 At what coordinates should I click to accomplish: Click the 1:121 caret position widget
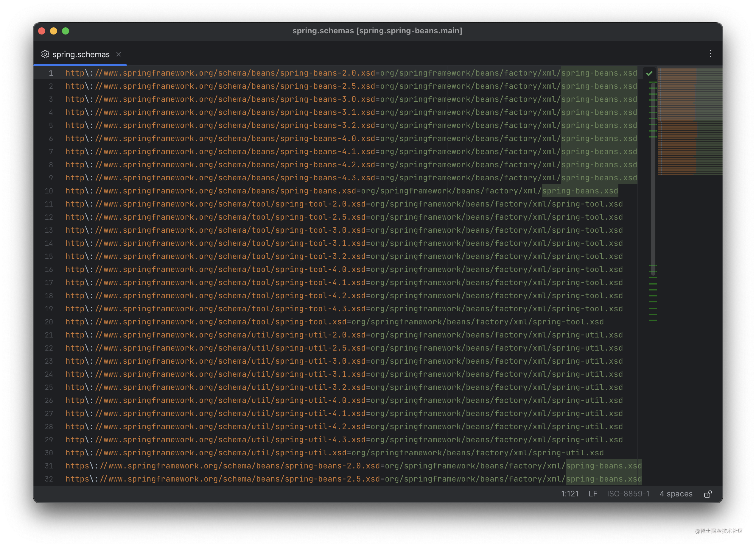570,494
